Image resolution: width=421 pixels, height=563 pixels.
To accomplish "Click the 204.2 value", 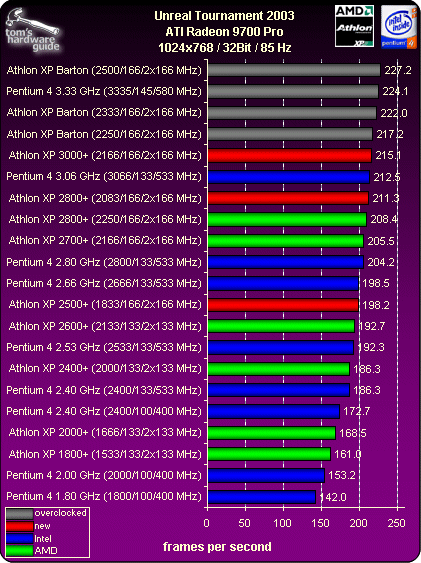I will pyautogui.click(x=381, y=262).
